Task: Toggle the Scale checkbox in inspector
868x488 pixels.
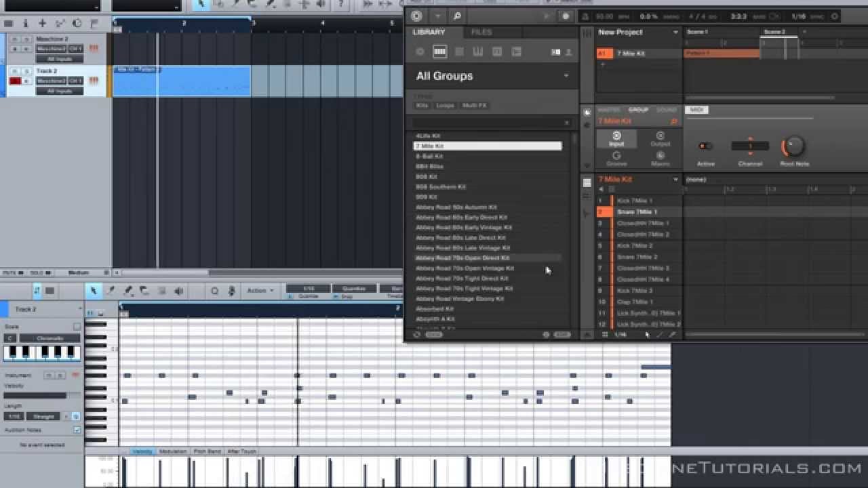Action: point(77,327)
